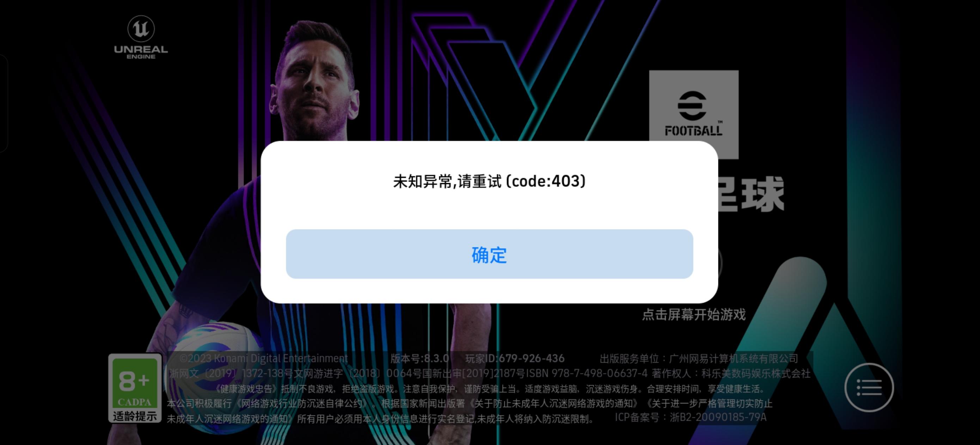Click the Unreal Engine logo
980x445 pixels.
pyautogui.click(x=141, y=37)
